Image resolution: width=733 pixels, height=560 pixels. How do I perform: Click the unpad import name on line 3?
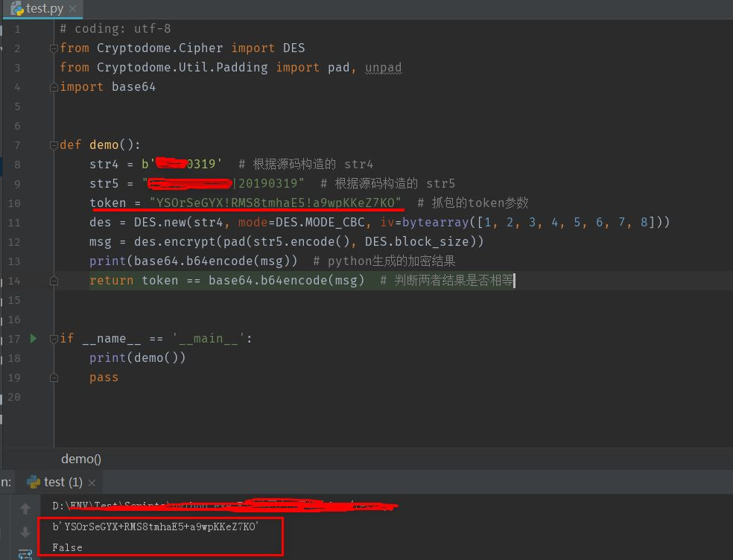pos(383,68)
